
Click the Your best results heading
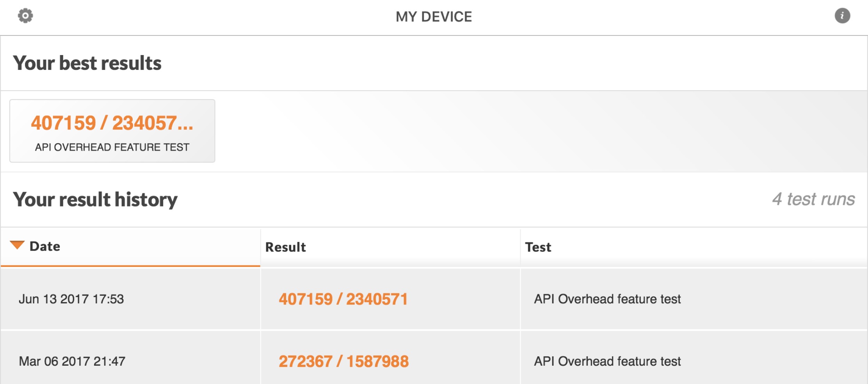pyautogui.click(x=87, y=63)
